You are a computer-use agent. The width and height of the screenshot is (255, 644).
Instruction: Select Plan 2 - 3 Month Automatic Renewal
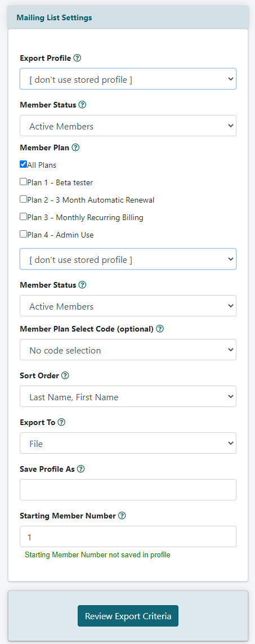tap(24, 199)
